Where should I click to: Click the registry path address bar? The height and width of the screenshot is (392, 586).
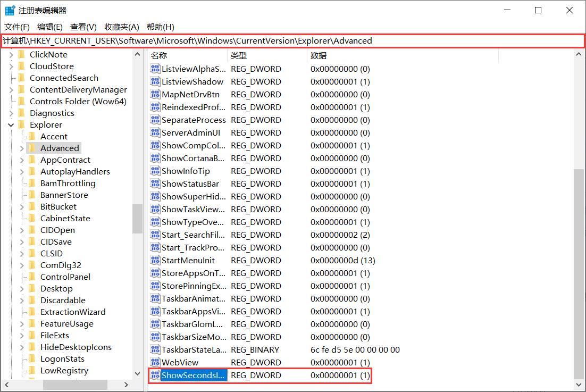pyautogui.click(x=292, y=41)
